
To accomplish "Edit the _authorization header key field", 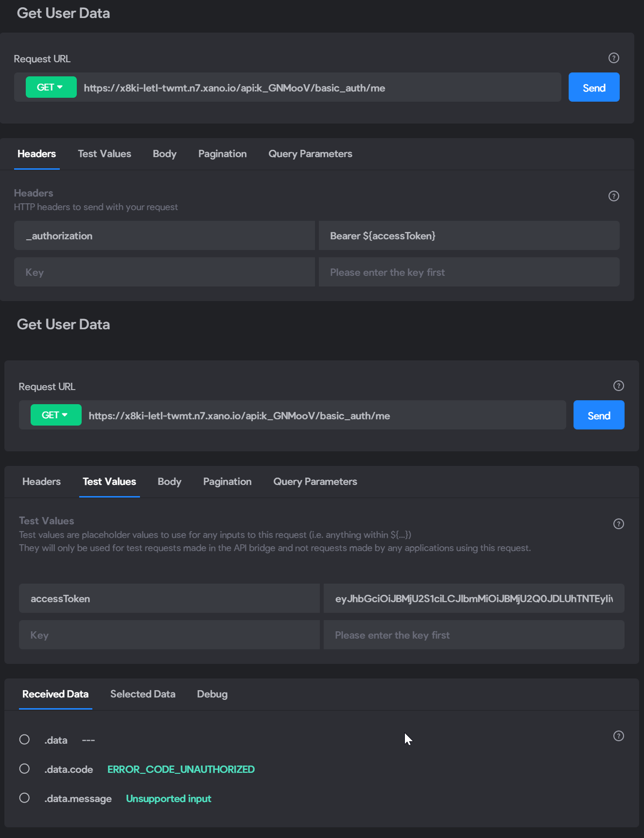I will pos(164,235).
